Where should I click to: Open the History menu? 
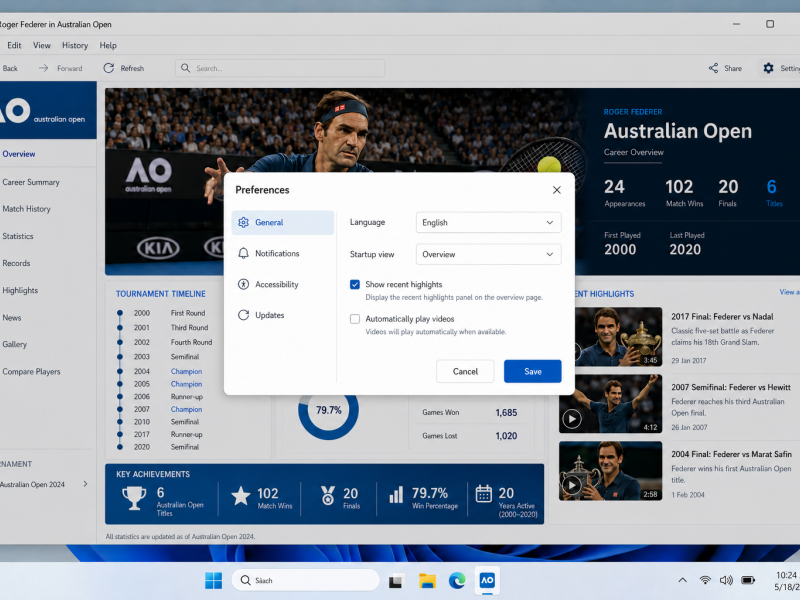pos(75,45)
